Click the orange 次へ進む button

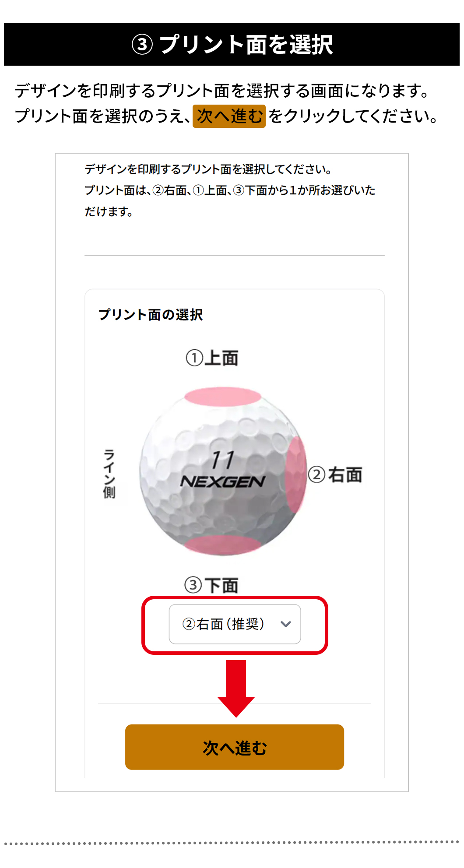[234, 747]
